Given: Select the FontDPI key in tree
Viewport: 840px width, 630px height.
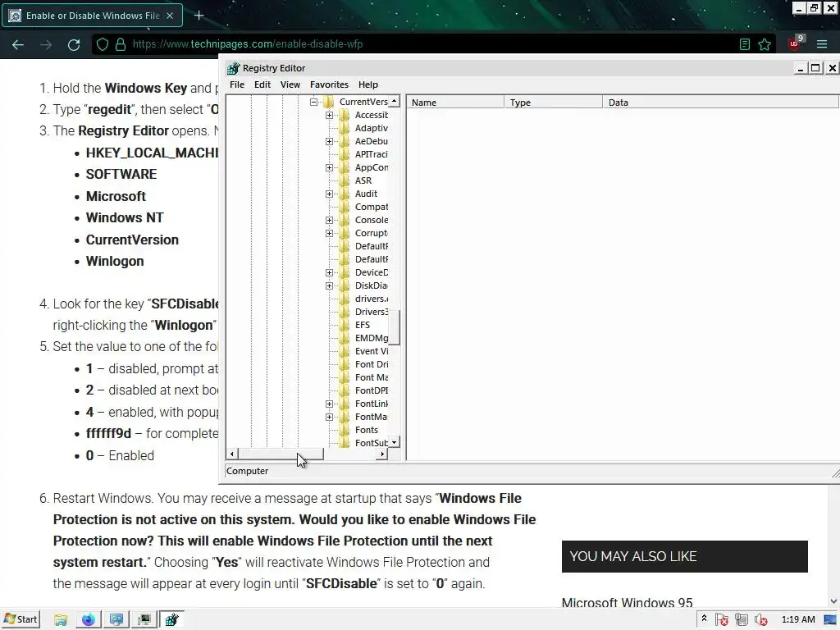Looking at the screenshot, I should click(372, 390).
